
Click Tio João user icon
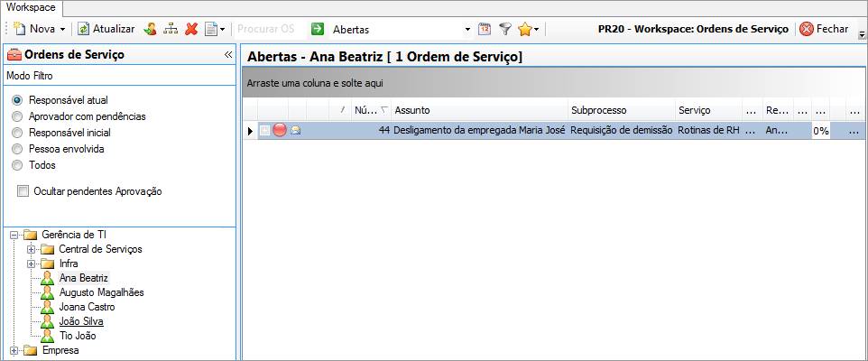[48, 335]
